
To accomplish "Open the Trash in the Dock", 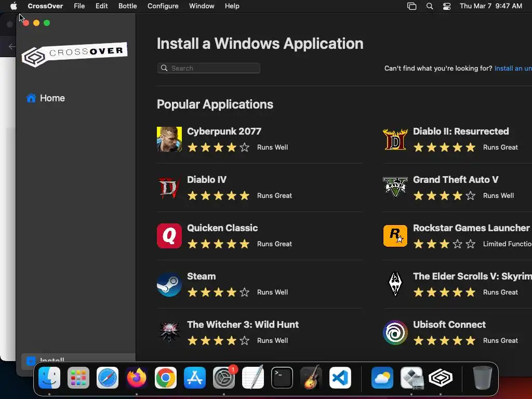I will (482, 378).
